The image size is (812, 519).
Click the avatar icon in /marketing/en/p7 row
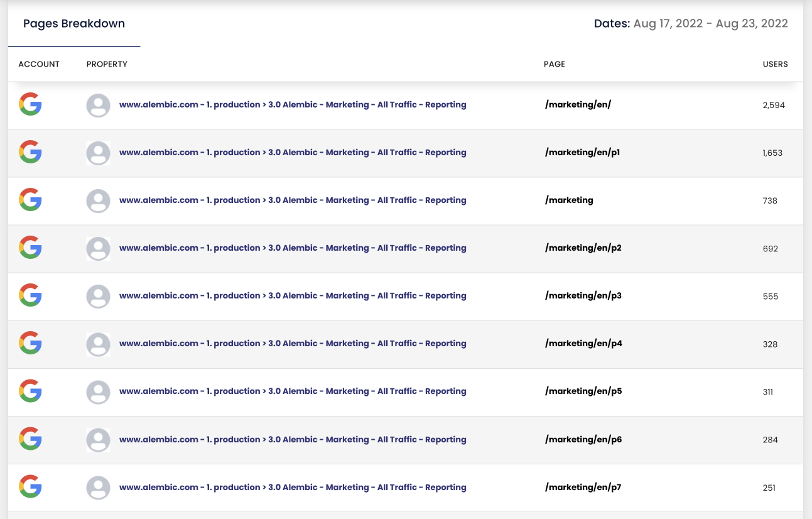point(98,488)
